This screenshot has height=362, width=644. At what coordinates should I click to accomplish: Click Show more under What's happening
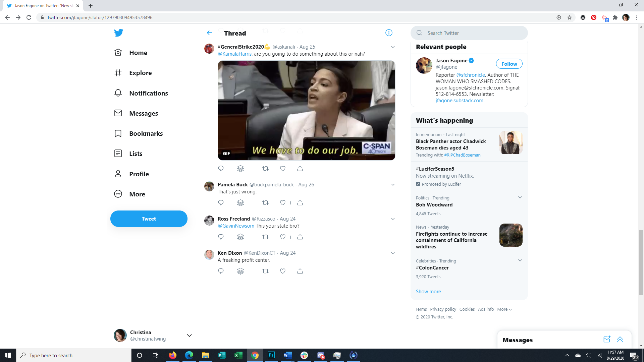(x=428, y=292)
